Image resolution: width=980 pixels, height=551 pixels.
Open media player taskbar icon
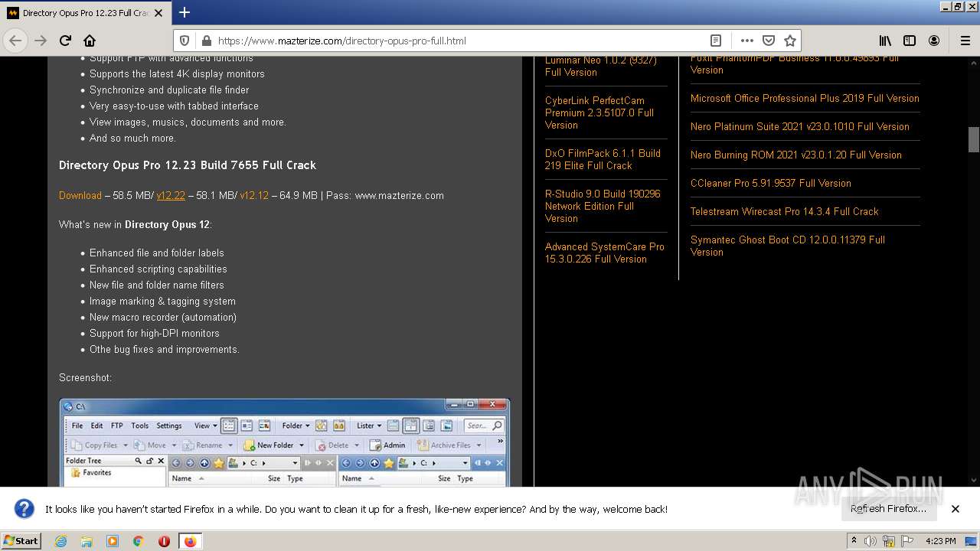[x=113, y=541]
